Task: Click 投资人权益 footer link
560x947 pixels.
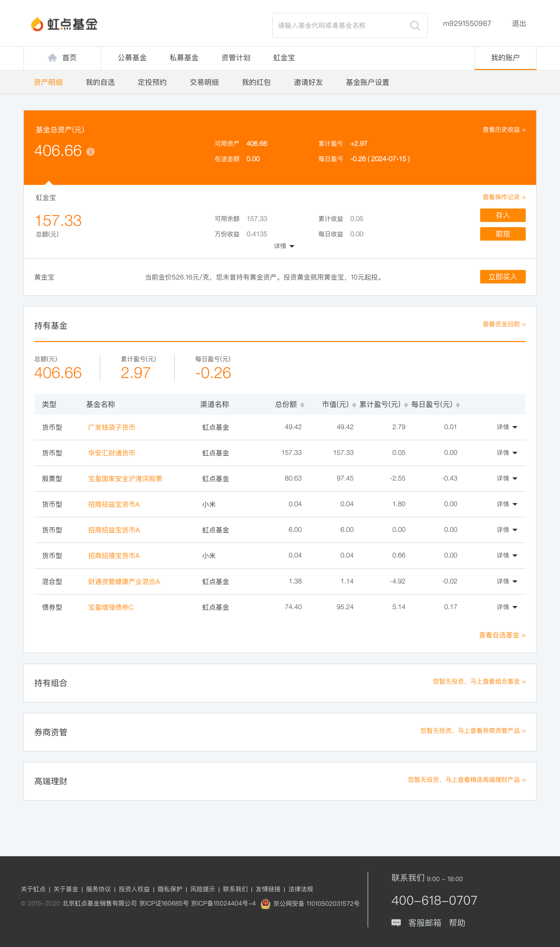Action: pyautogui.click(x=134, y=889)
